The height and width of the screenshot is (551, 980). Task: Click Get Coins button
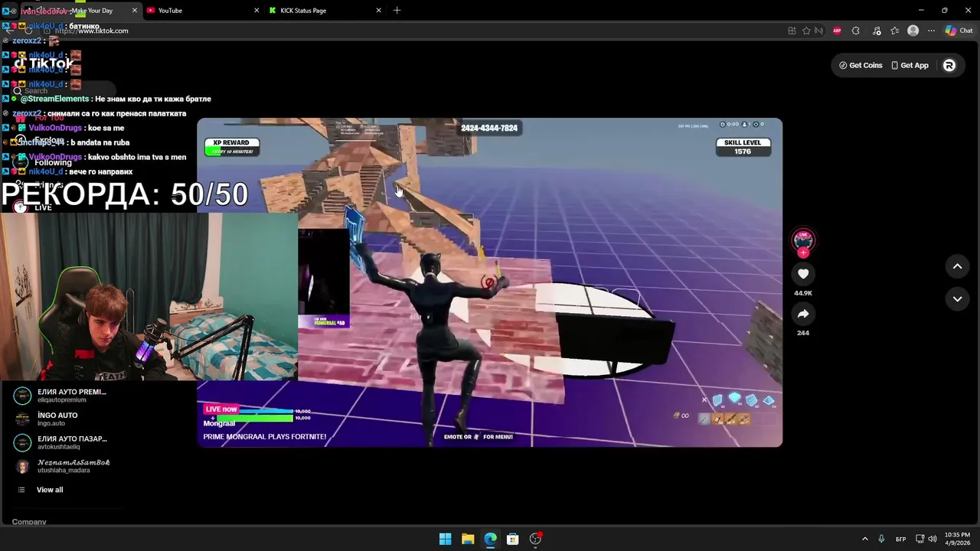861,65
